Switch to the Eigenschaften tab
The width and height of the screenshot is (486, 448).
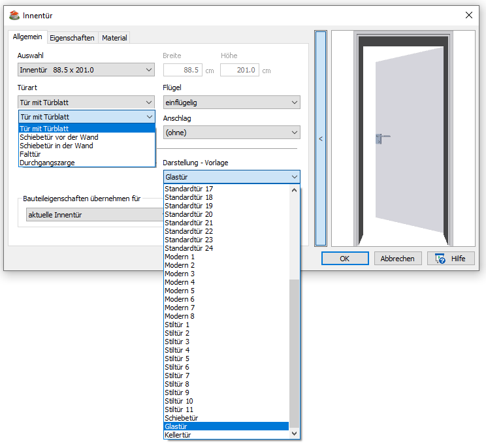pyautogui.click(x=72, y=38)
